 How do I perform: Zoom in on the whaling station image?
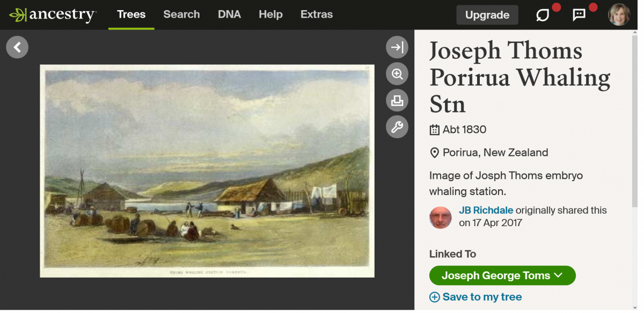click(397, 74)
